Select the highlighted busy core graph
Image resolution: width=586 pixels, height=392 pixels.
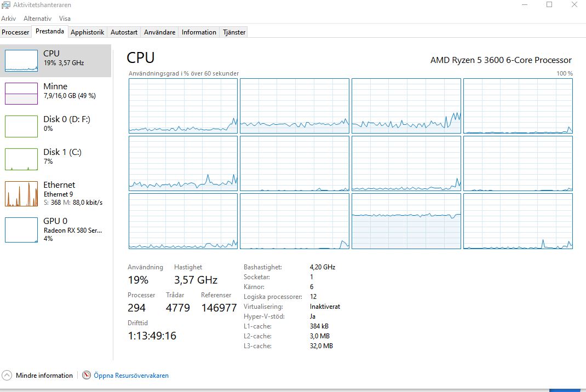pos(406,221)
